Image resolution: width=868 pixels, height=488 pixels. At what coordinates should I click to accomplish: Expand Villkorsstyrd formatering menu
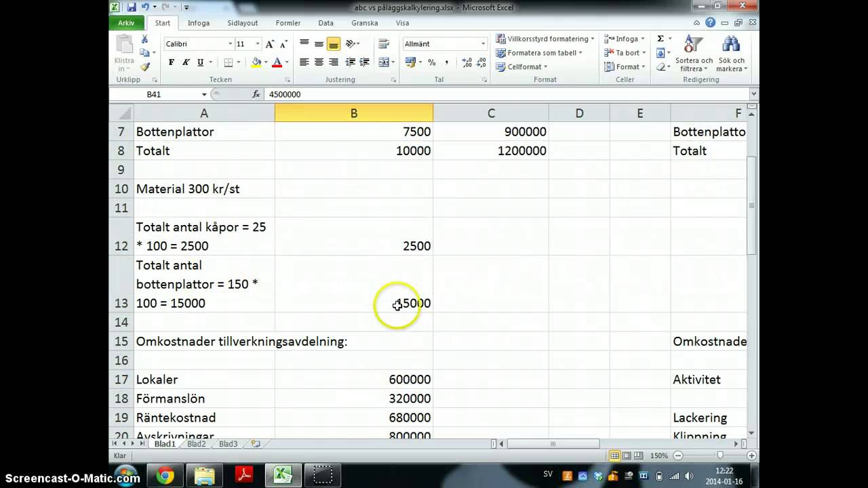pos(545,39)
